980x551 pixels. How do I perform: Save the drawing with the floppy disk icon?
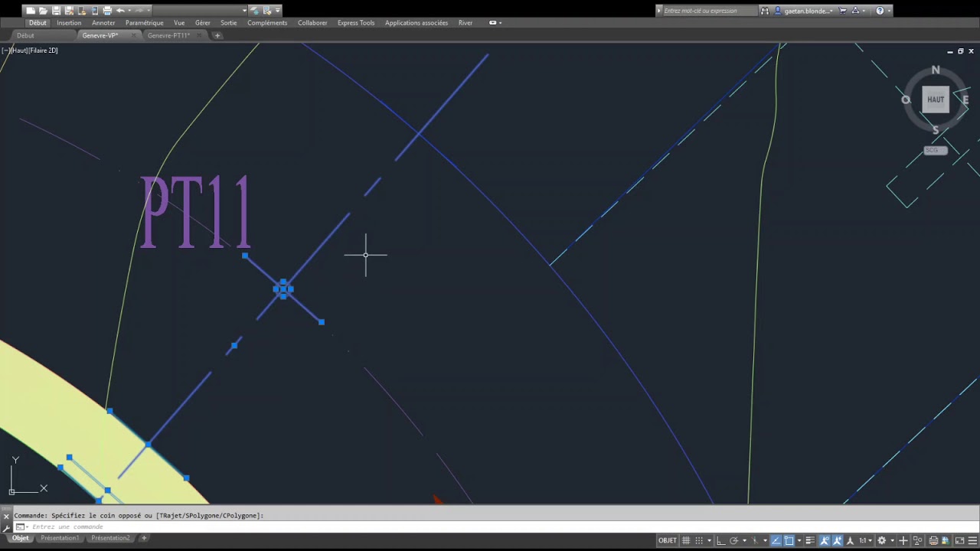point(56,11)
